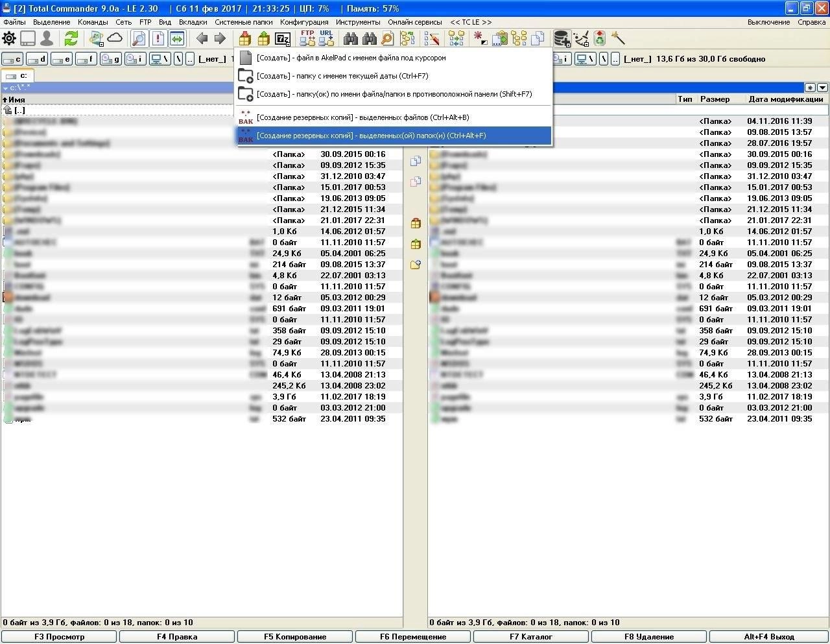Choose create folder with current date entry
The image size is (830, 644).
tap(394, 76)
